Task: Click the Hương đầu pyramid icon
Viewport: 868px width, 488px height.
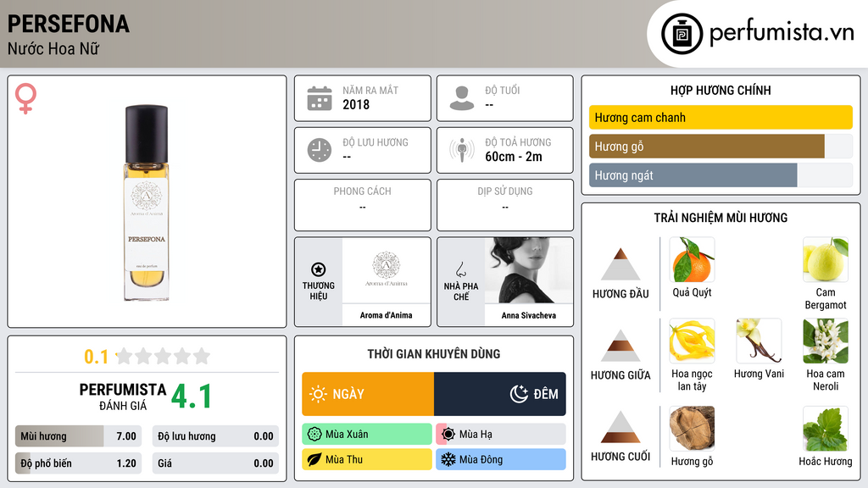Action: pyautogui.click(x=620, y=264)
